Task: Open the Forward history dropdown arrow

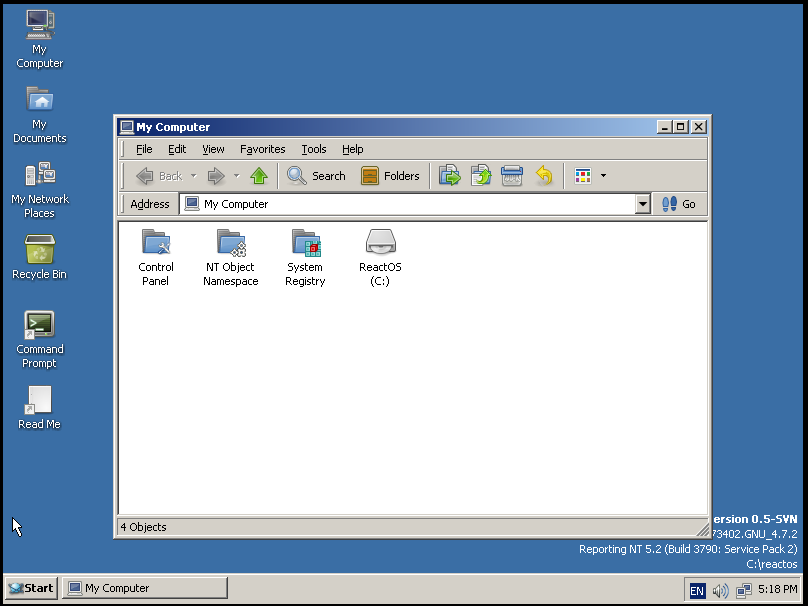Action: (237, 176)
